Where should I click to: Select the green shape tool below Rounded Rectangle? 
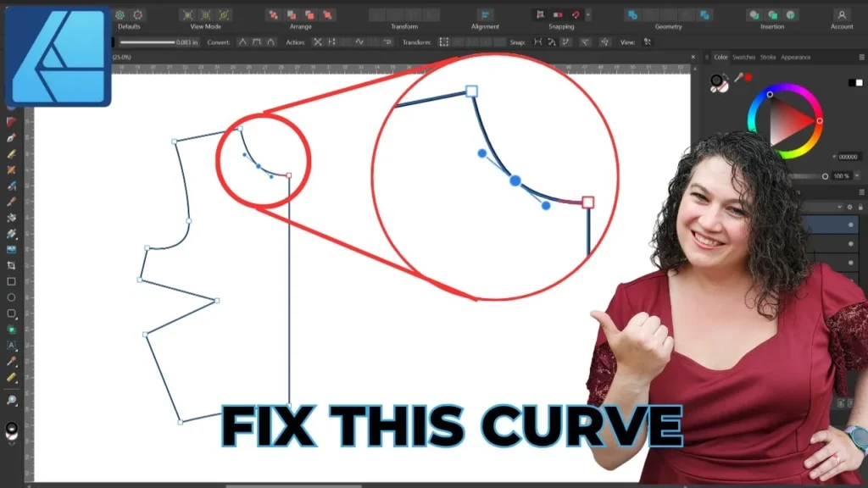11,330
